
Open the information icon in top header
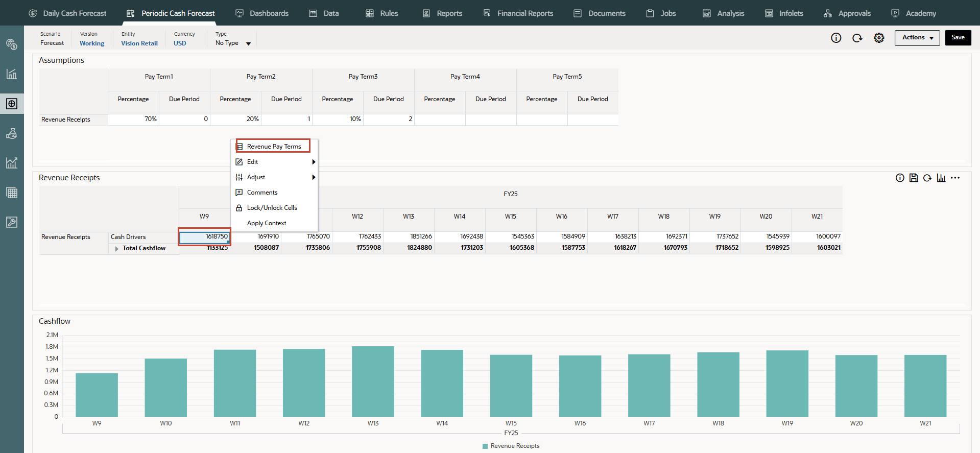tap(836, 38)
